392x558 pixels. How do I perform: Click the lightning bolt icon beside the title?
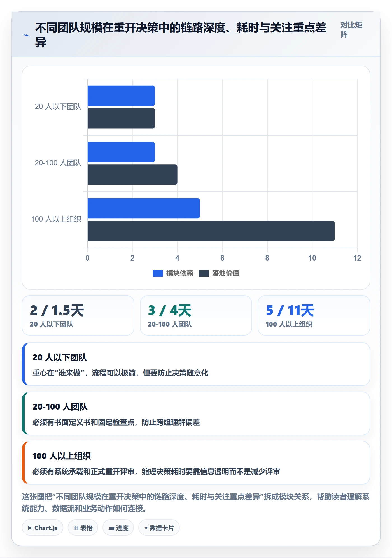27,36
